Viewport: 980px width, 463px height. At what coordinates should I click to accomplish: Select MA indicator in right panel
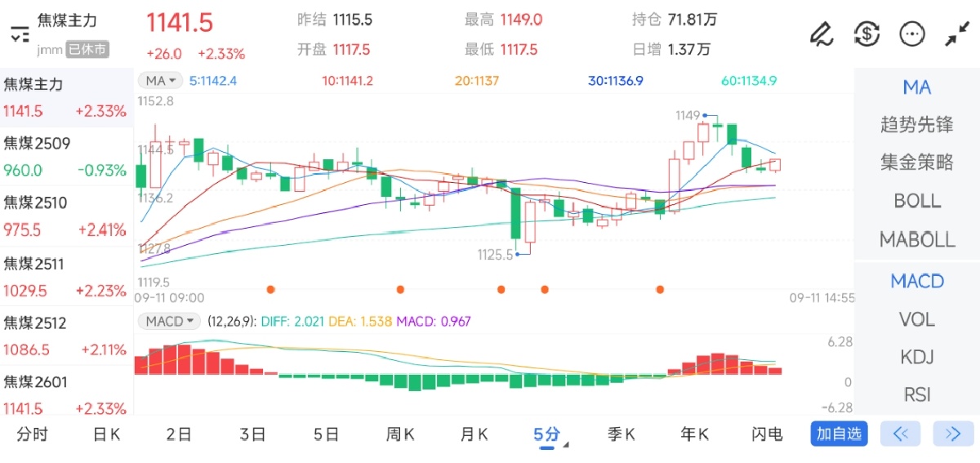click(x=917, y=87)
